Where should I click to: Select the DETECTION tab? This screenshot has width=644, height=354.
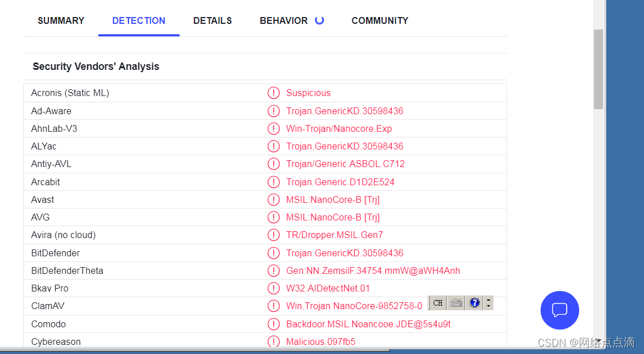click(139, 20)
